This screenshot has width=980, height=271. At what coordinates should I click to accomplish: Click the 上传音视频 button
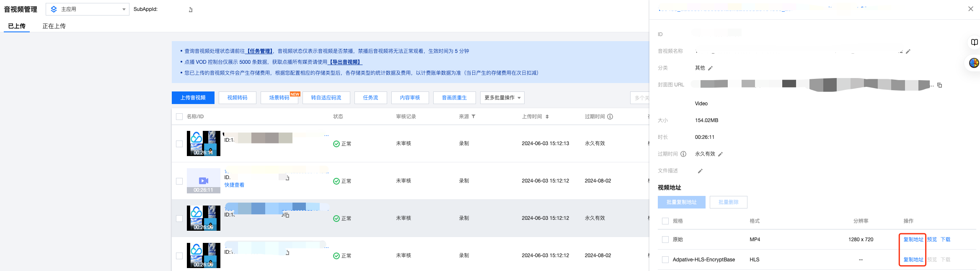pyautogui.click(x=193, y=98)
